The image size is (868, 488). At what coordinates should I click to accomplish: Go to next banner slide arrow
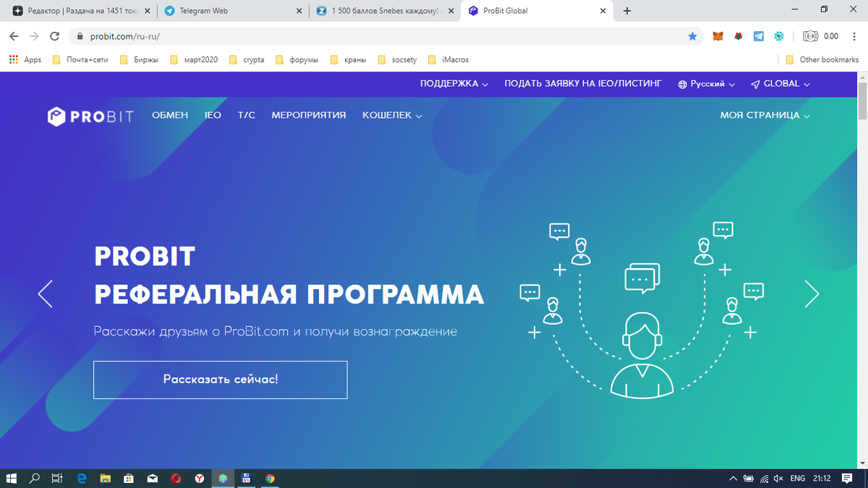(x=812, y=294)
